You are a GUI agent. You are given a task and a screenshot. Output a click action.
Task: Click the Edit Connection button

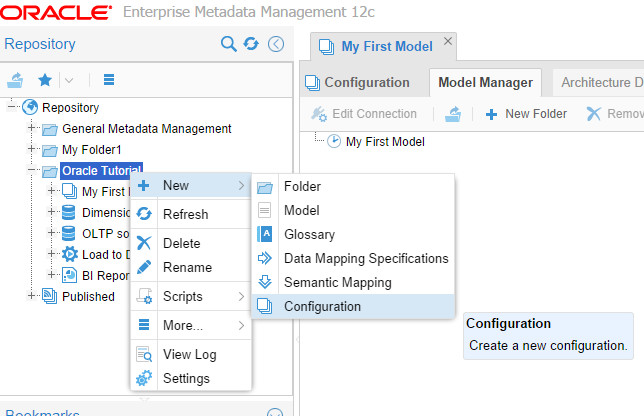[x=364, y=114]
